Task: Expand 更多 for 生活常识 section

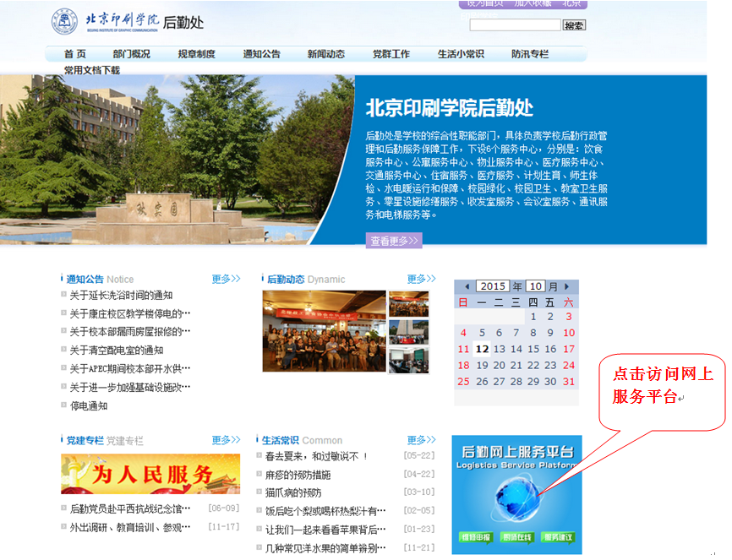Action: (421, 440)
